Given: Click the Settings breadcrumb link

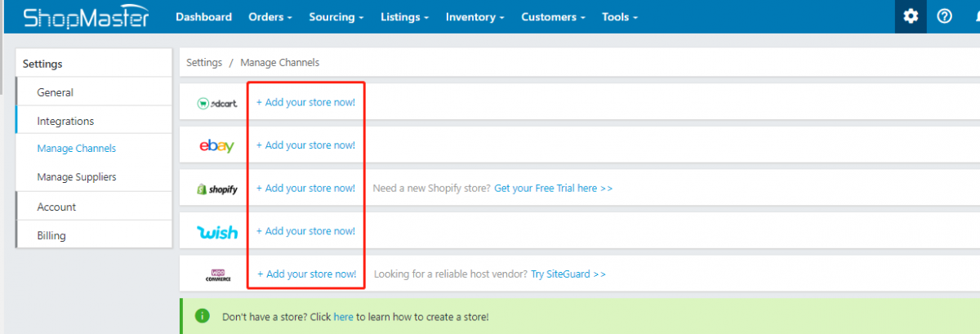Looking at the screenshot, I should pos(204,63).
